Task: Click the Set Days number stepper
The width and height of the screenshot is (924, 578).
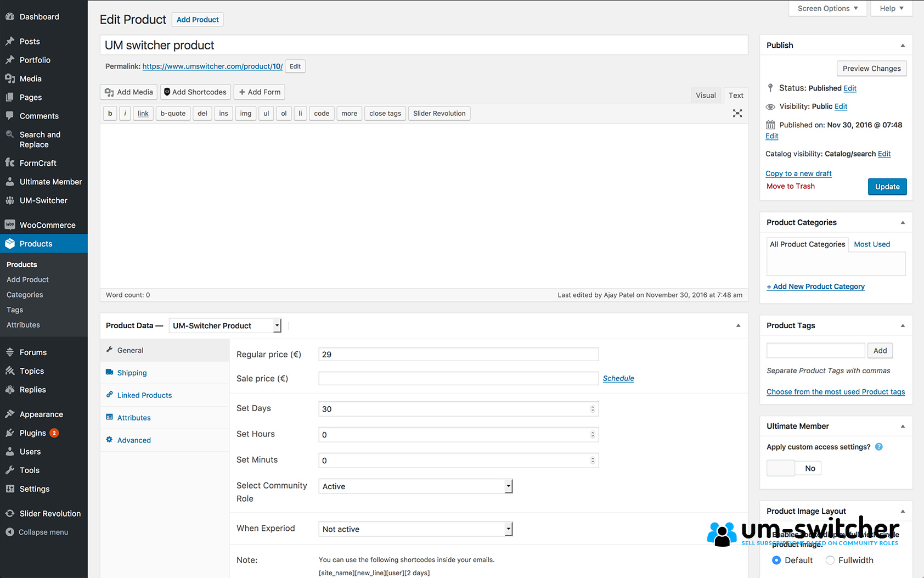Action: click(593, 409)
